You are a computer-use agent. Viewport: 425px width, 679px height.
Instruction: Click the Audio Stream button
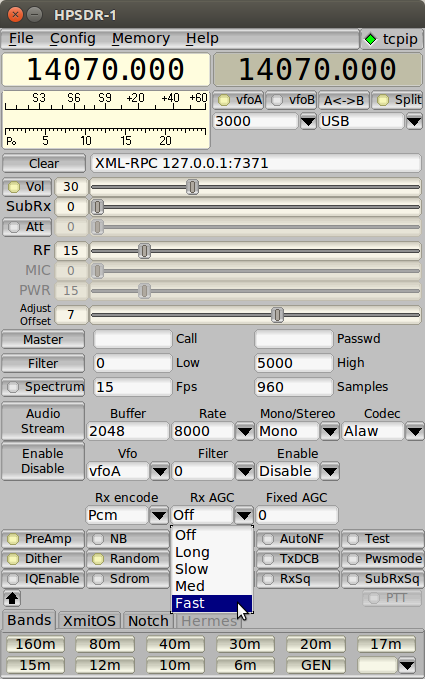pos(43,421)
